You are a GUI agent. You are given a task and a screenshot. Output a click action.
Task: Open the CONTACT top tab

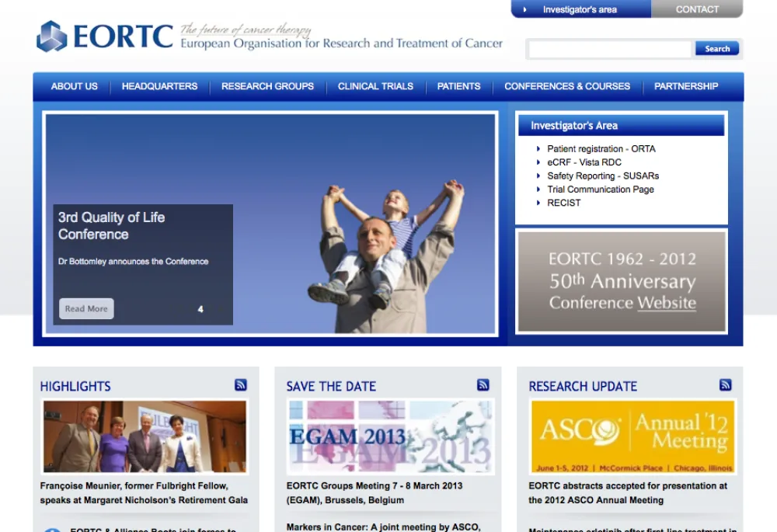[x=697, y=9]
